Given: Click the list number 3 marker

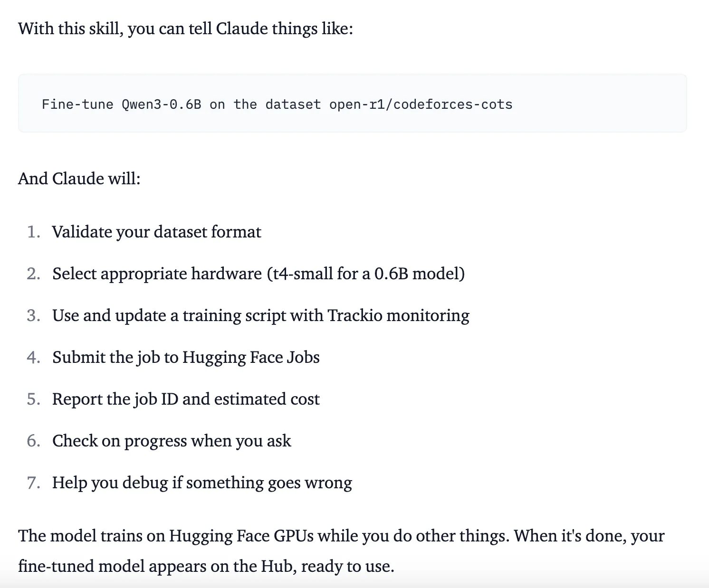Looking at the screenshot, I should click(33, 315).
